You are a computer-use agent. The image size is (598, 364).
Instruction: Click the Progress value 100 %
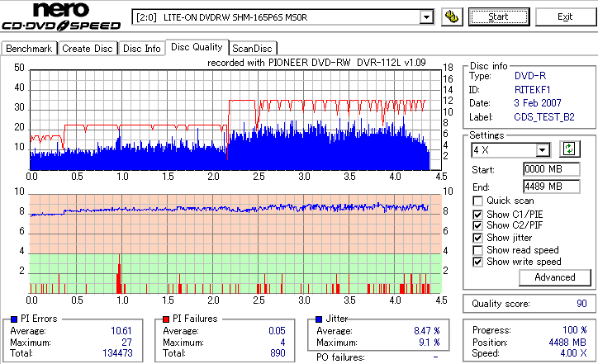(575, 330)
